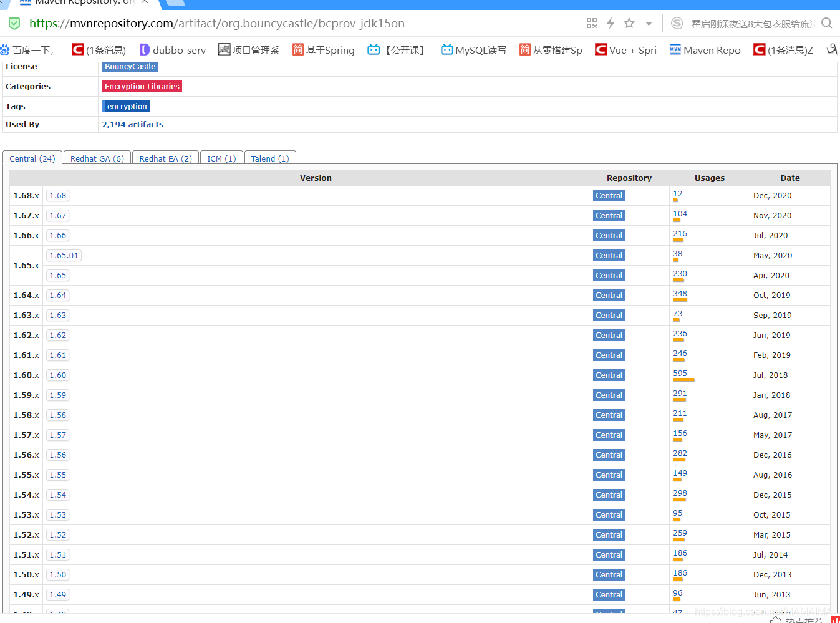Open the dubbo-serv bookmark
Image resolution: width=840 pixels, height=623 pixels.
(x=173, y=50)
